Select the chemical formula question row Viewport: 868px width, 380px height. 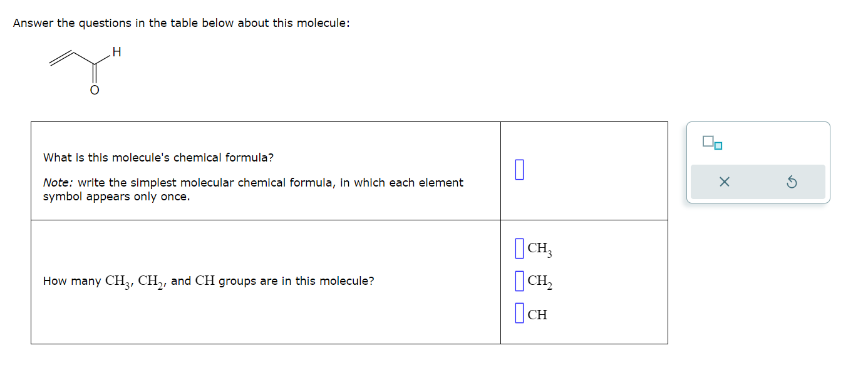coord(263,170)
